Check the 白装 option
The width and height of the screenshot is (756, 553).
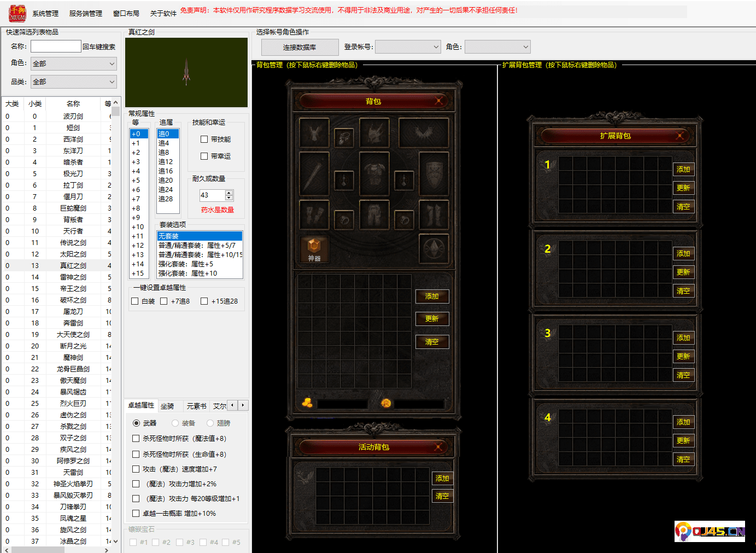pyautogui.click(x=135, y=301)
